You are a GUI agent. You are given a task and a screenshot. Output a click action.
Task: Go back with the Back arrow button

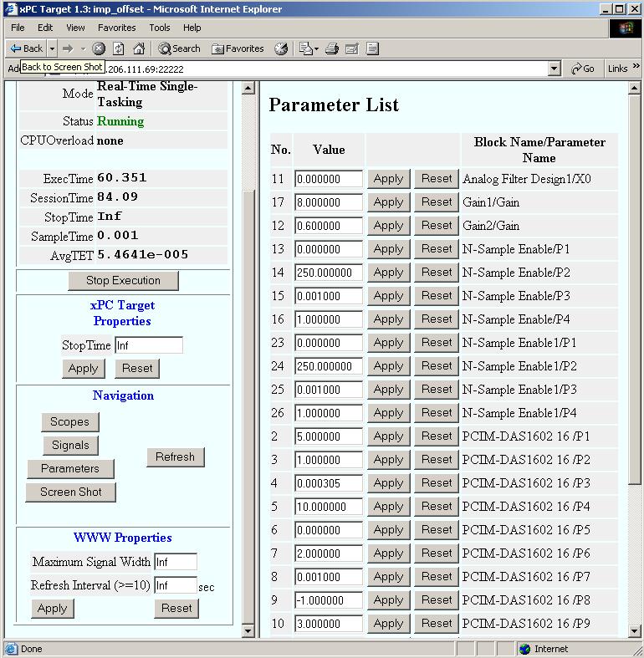pos(26,48)
